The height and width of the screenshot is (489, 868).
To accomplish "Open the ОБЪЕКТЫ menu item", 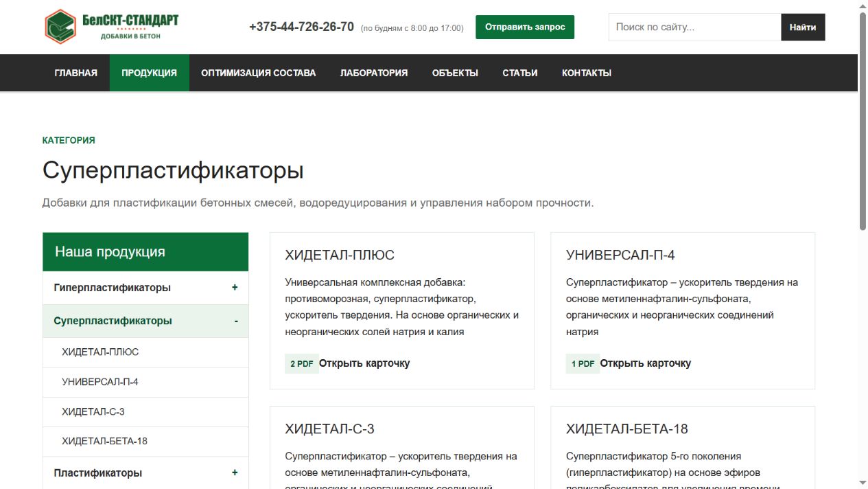I will click(x=455, y=73).
